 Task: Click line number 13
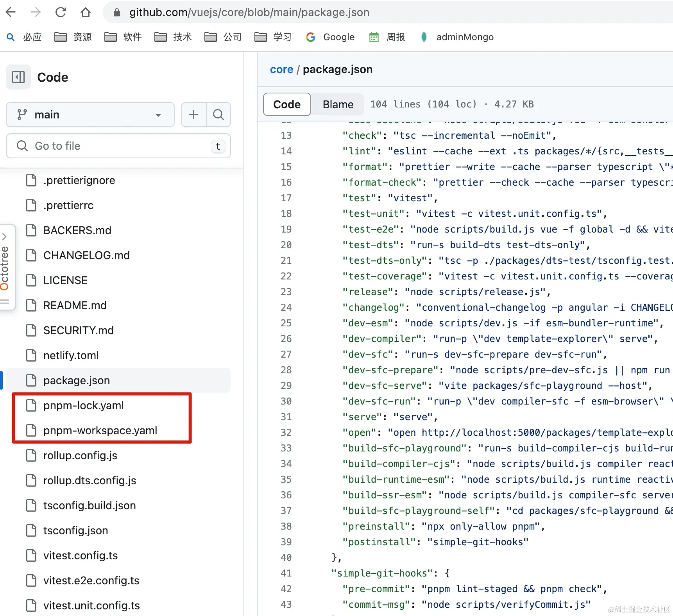286,136
